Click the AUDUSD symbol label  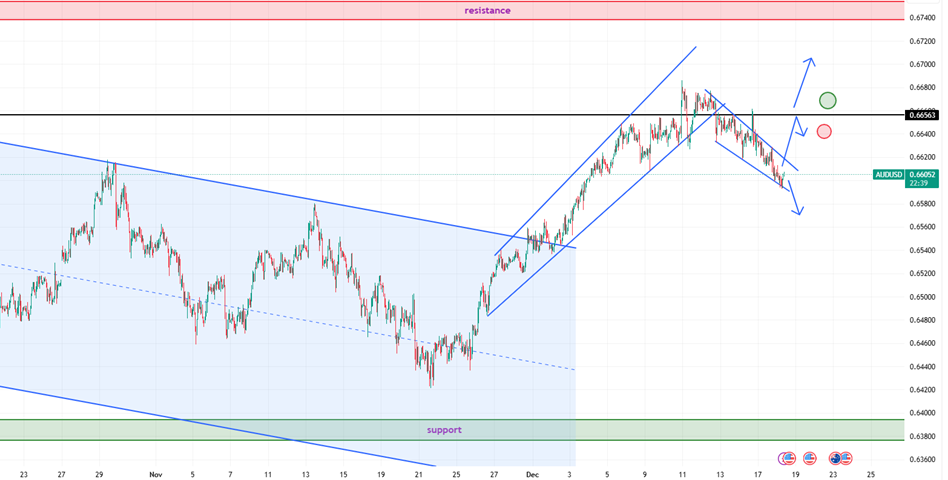(888, 174)
